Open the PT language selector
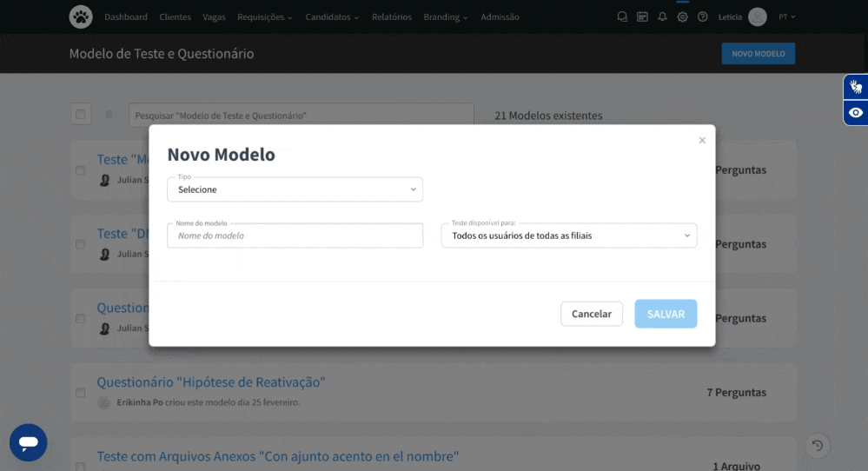The height and width of the screenshot is (471, 868). (x=786, y=17)
